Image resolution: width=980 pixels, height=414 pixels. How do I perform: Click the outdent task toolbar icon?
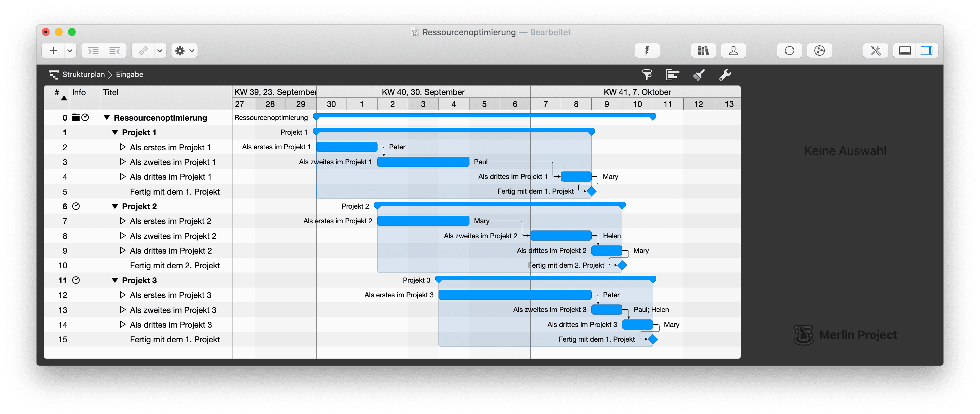click(114, 51)
